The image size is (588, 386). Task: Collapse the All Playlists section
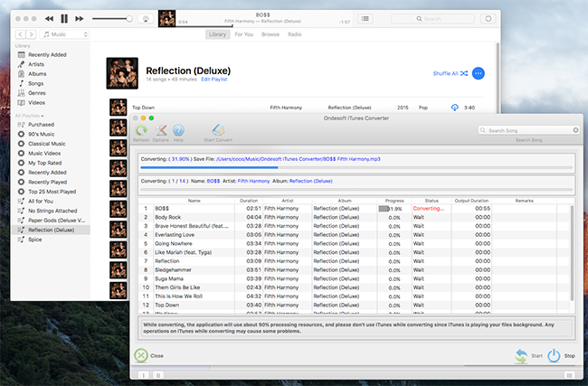click(x=30, y=116)
